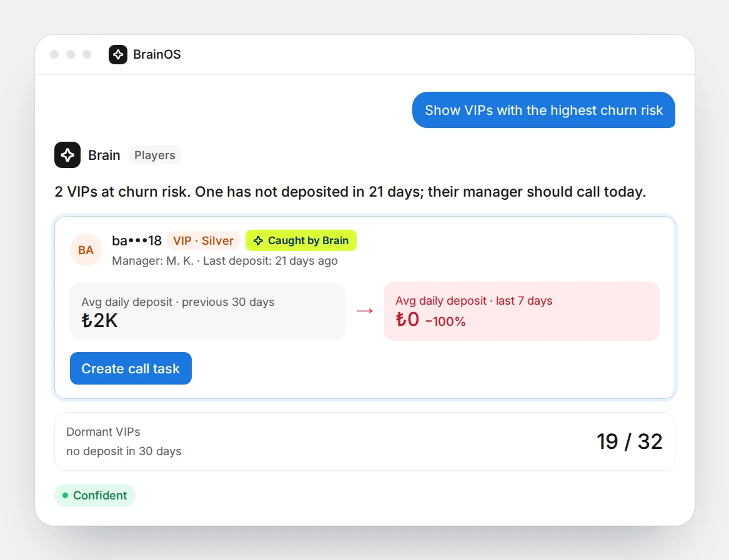Click the '2 VIPs at churn risk' summary sentence

point(350,192)
